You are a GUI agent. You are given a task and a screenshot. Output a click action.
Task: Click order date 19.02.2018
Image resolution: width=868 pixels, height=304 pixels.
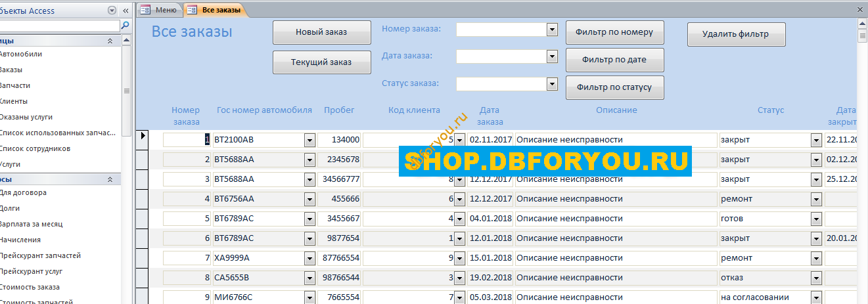point(491,278)
